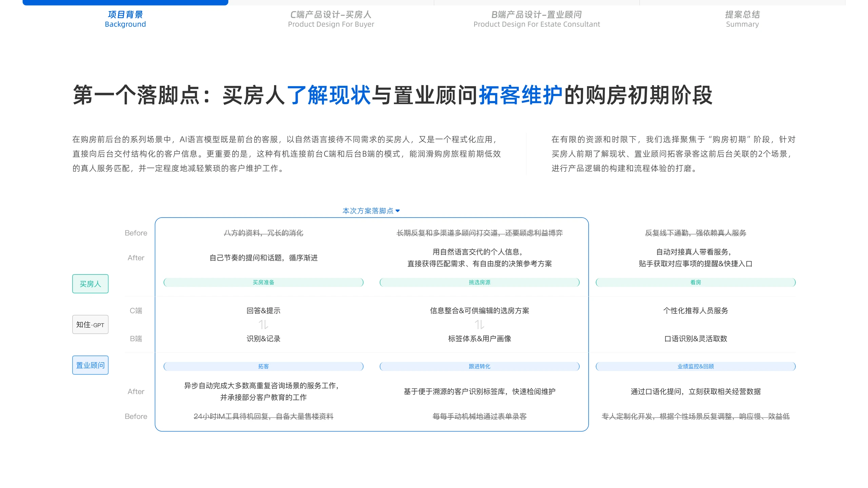This screenshot has width=868, height=488.
Task: Click the text 口语识别&灵活取数
Action: (x=695, y=339)
